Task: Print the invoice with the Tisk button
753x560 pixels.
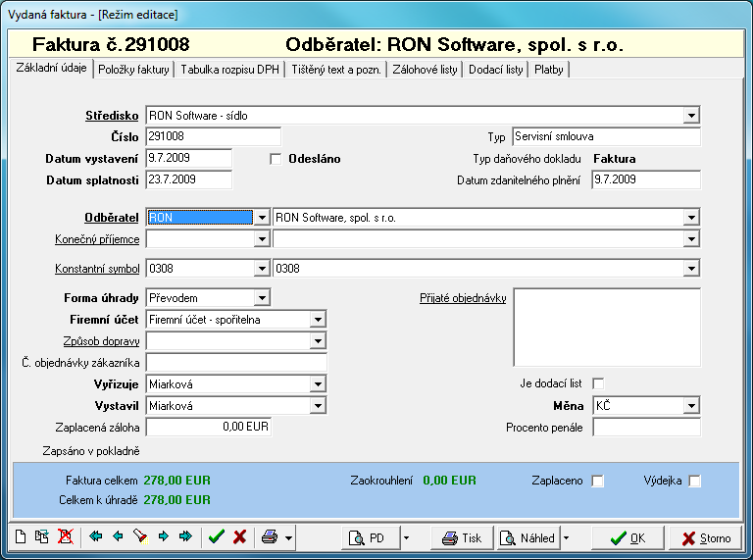Action: tap(462, 537)
